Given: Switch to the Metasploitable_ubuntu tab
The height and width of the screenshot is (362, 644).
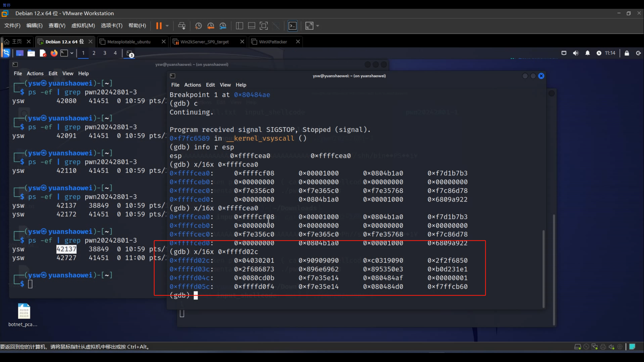Looking at the screenshot, I should [129, 42].
